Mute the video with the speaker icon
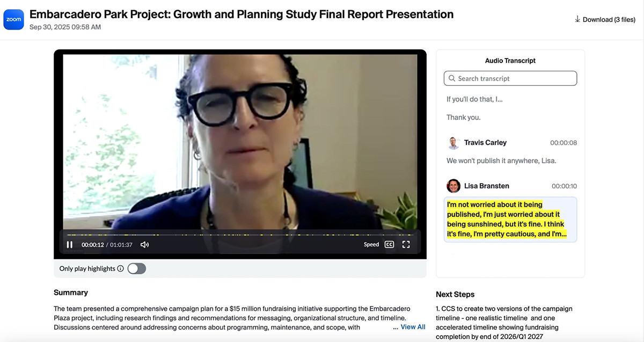 point(144,245)
